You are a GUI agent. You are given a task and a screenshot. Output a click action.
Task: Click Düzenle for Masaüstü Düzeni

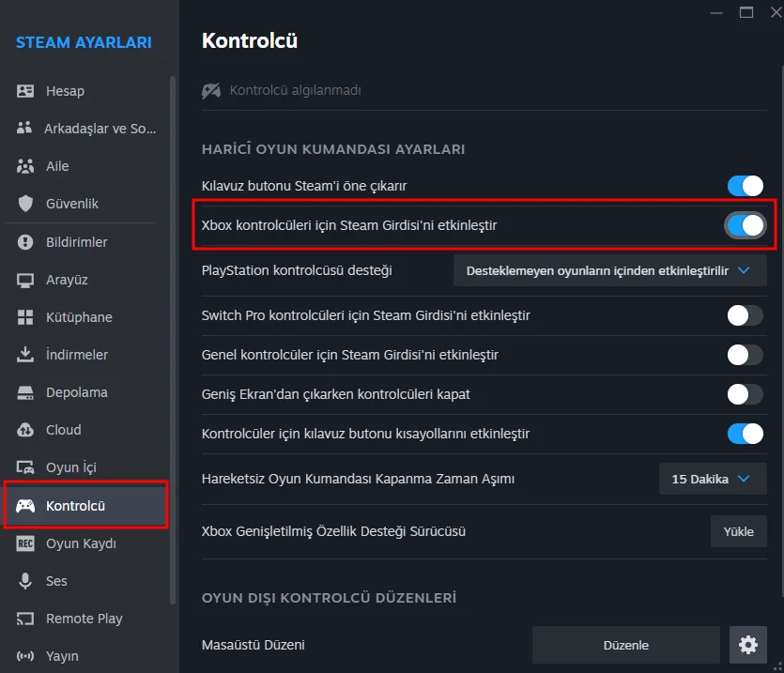click(626, 645)
